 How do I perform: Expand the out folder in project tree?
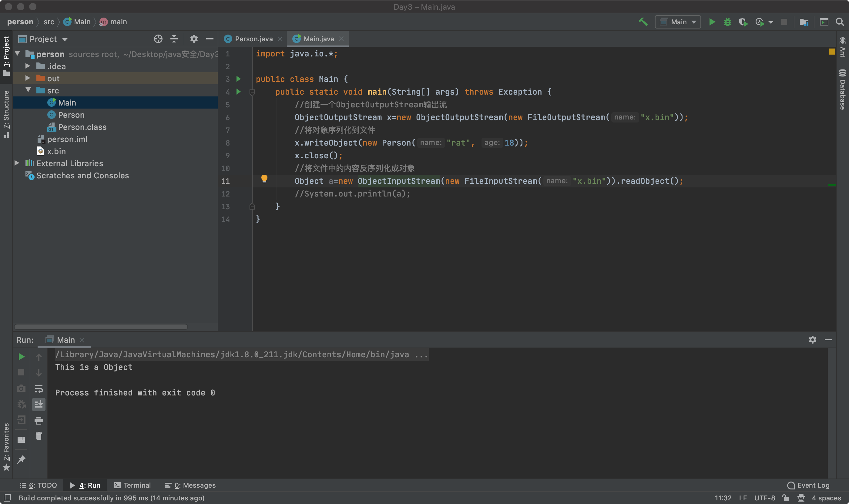pos(28,78)
